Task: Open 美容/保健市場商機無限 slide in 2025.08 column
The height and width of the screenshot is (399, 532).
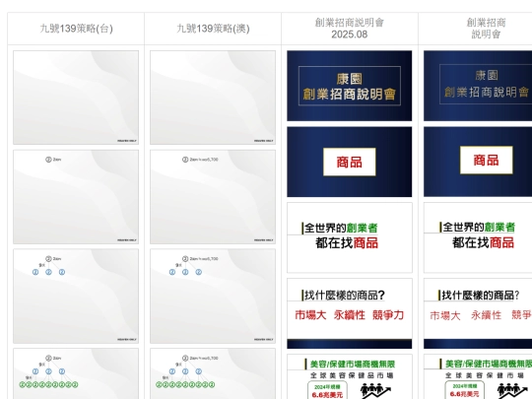Action: tap(350, 376)
